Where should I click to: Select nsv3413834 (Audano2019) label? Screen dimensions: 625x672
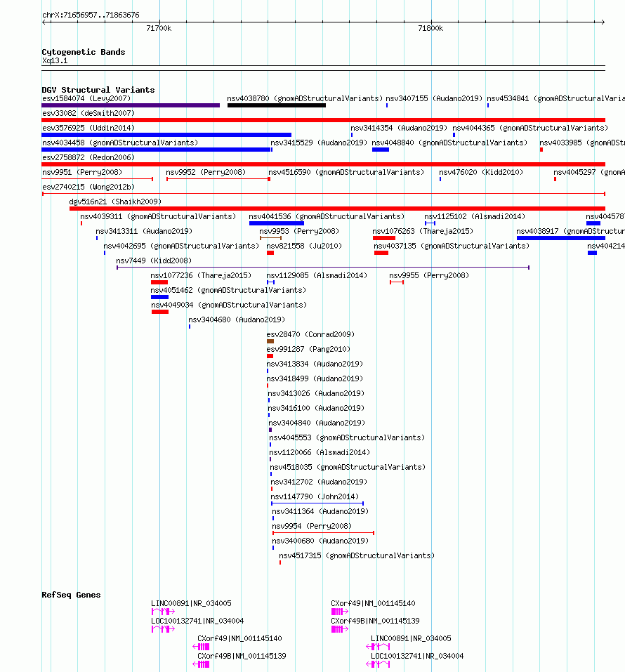(x=315, y=364)
